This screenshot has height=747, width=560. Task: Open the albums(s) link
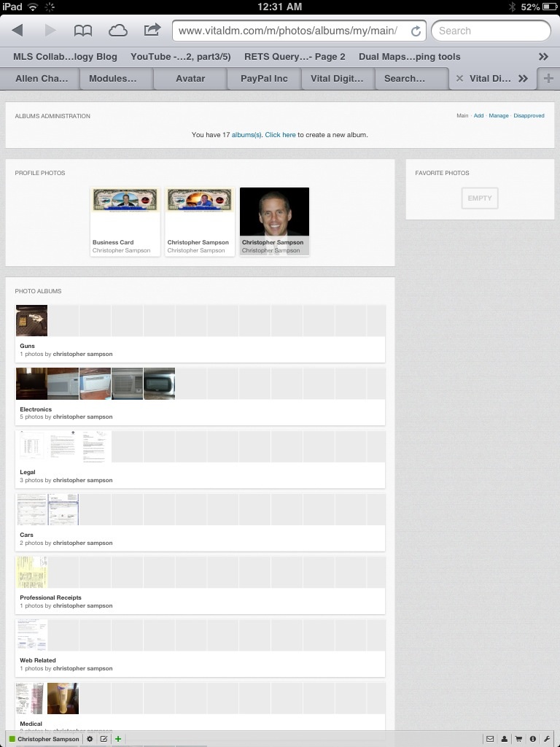click(x=246, y=135)
